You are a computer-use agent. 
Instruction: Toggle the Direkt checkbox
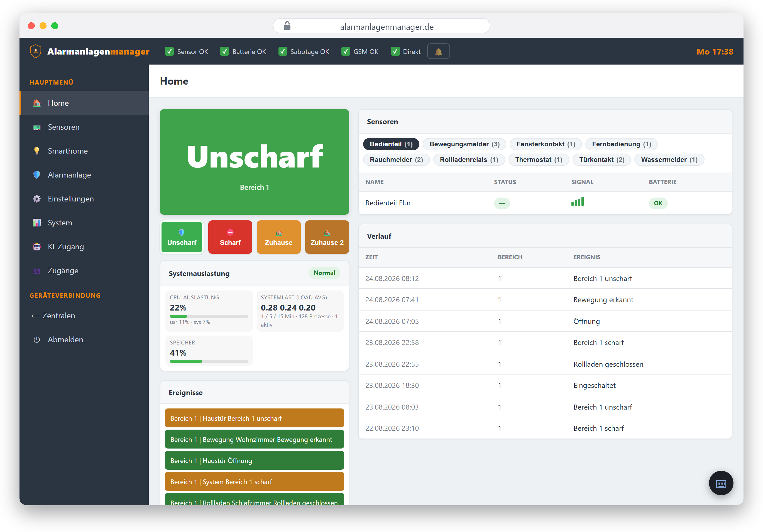395,51
